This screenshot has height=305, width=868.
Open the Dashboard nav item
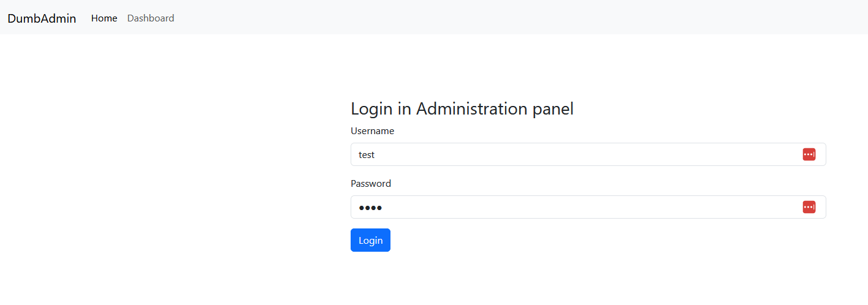[x=151, y=18]
